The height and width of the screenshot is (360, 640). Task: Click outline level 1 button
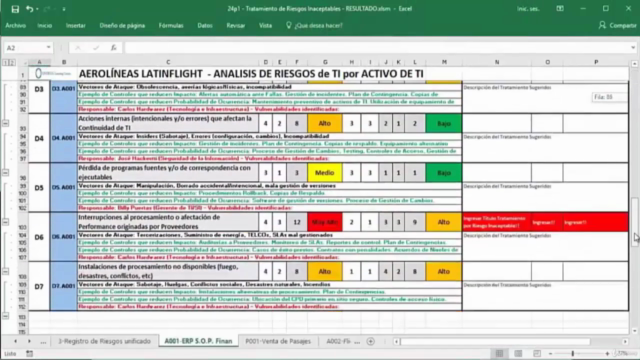[x=6, y=62]
